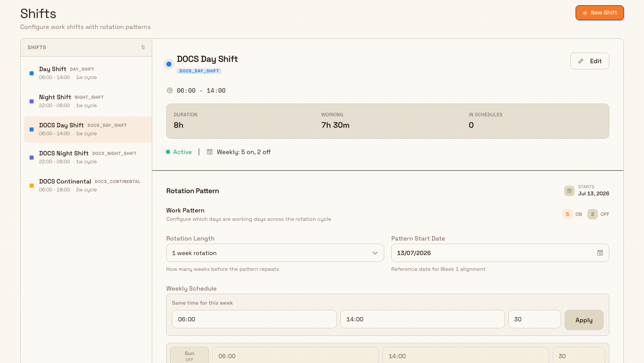This screenshot has height=363, width=644.
Task: Click the yellow color marker of DOCS Continental
Action: [x=32, y=186]
